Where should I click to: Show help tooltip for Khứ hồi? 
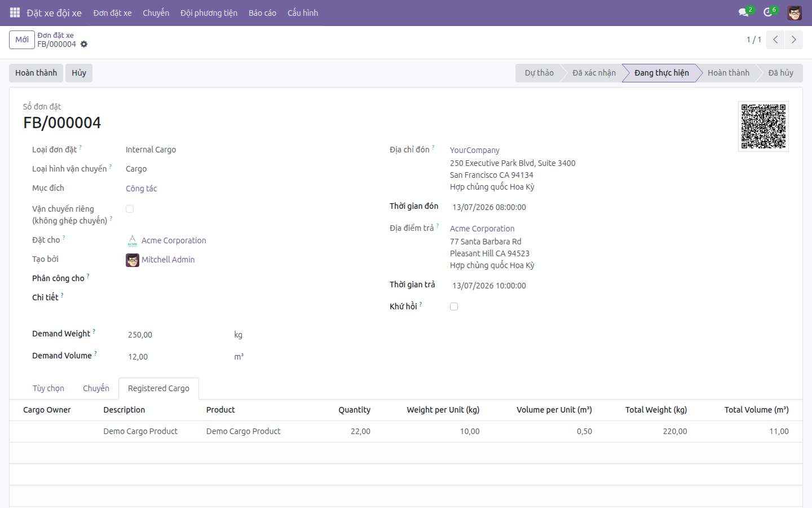tap(421, 304)
